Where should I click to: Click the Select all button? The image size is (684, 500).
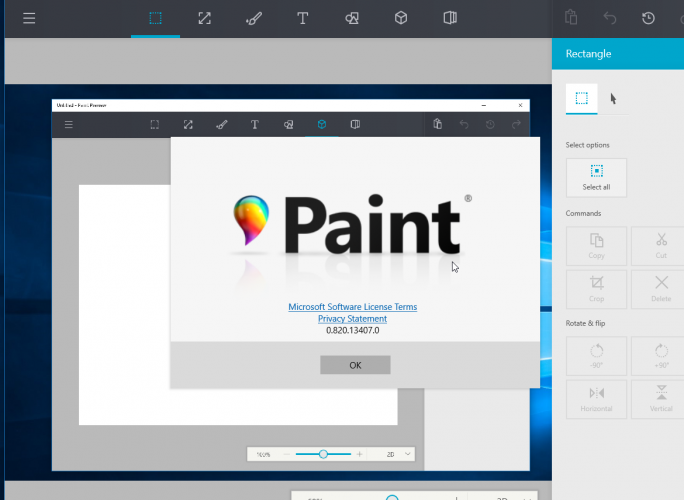(x=596, y=178)
